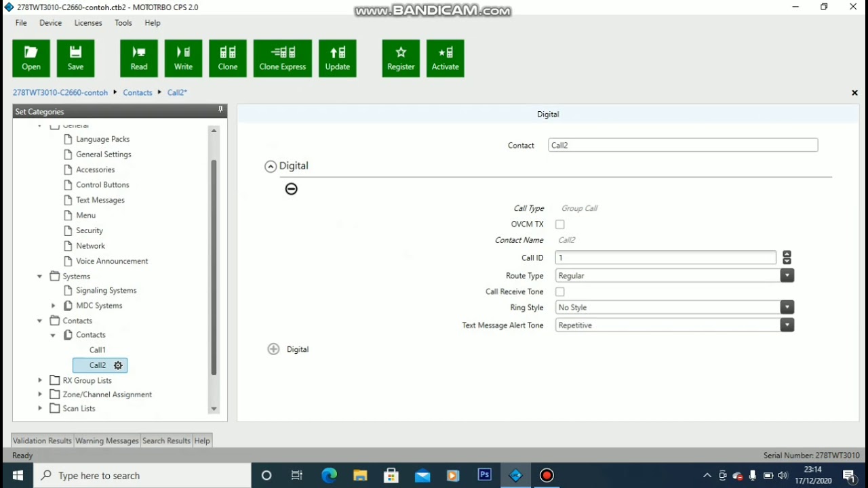Open the Ring Style dropdown
The width and height of the screenshot is (868, 488).
click(787, 308)
